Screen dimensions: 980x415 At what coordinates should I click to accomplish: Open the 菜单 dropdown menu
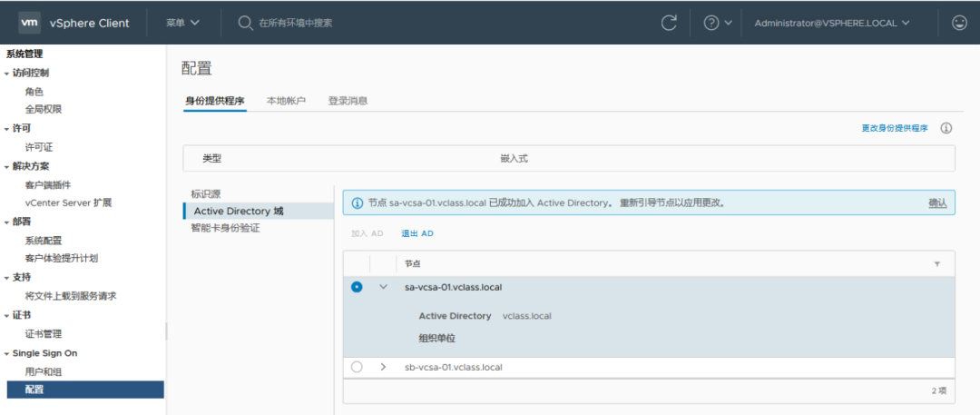coord(182,23)
